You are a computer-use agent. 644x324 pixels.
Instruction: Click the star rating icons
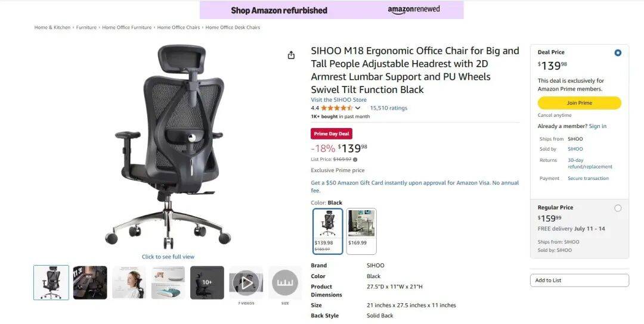[x=336, y=108]
